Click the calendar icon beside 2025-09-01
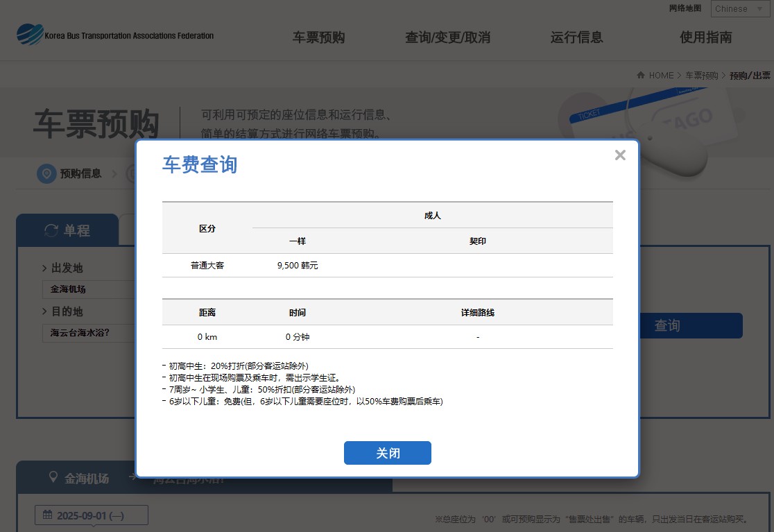774x532 pixels. coord(47,515)
